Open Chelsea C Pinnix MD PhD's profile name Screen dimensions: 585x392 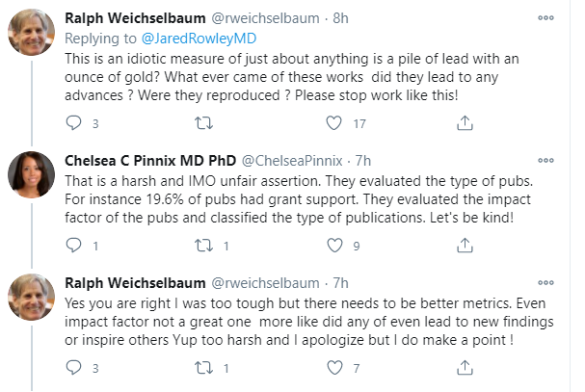point(148,159)
